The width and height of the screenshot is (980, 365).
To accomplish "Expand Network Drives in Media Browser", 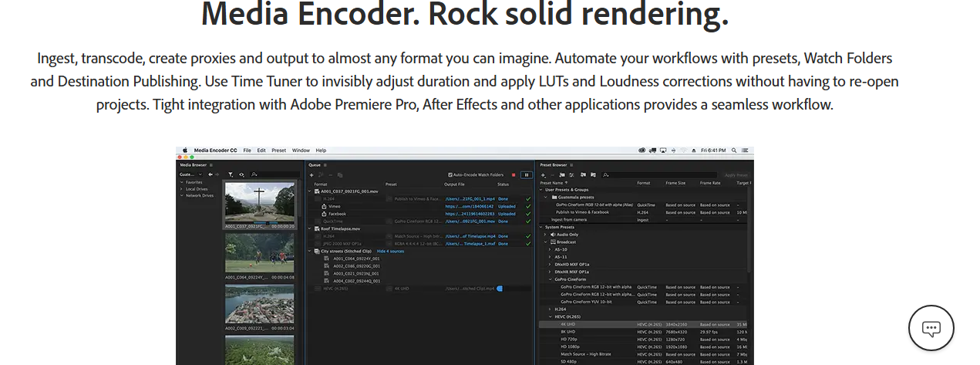I will click(181, 195).
